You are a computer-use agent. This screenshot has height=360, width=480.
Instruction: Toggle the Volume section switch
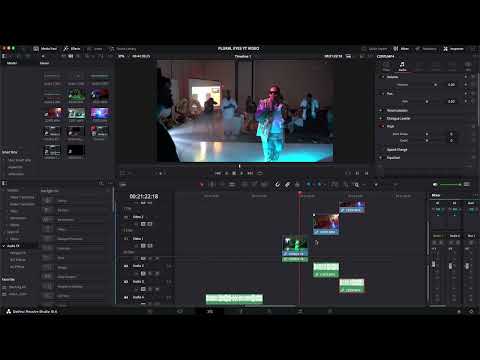382,77
